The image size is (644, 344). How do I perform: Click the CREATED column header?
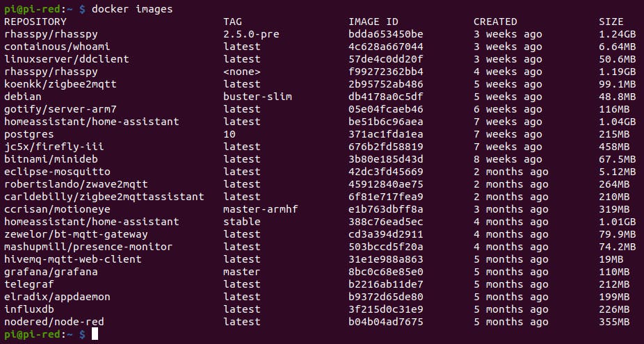coord(495,22)
